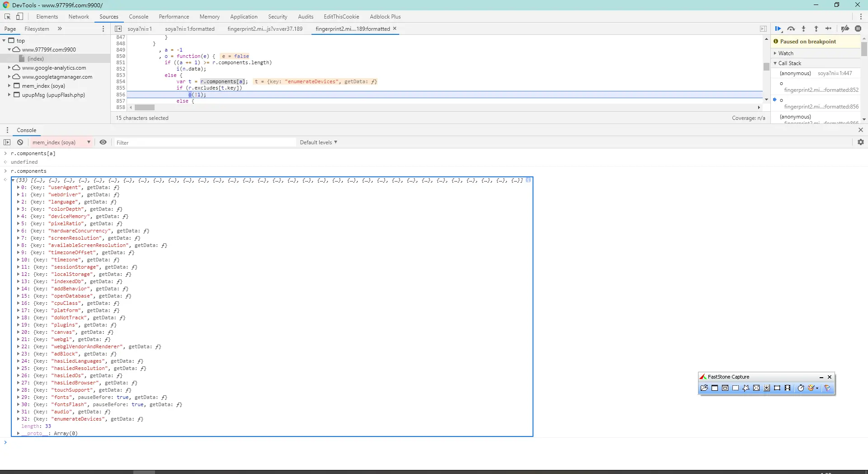868x474 pixels.
Task: Step into the next function call
Action: (x=803, y=28)
